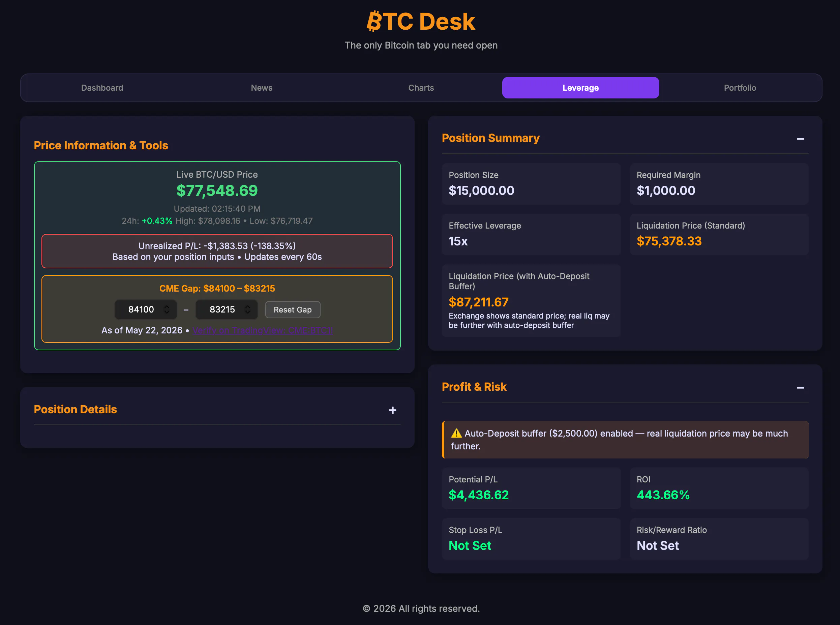Viewport: 840px width, 625px height.
Task: Click the As of May 22, 2026 text
Action: click(x=142, y=330)
